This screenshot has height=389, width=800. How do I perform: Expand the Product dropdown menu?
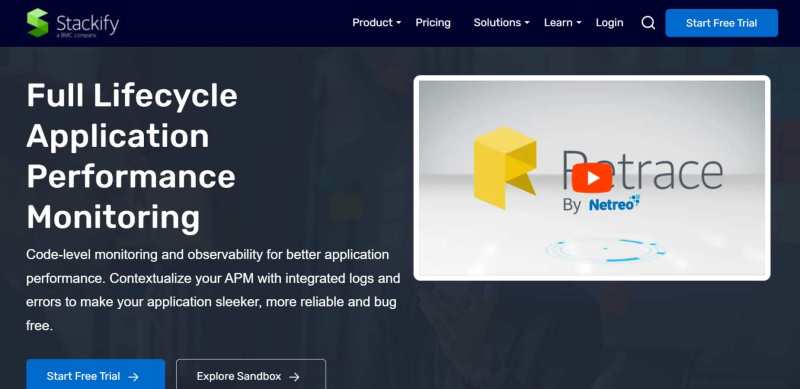click(x=377, y=23)
